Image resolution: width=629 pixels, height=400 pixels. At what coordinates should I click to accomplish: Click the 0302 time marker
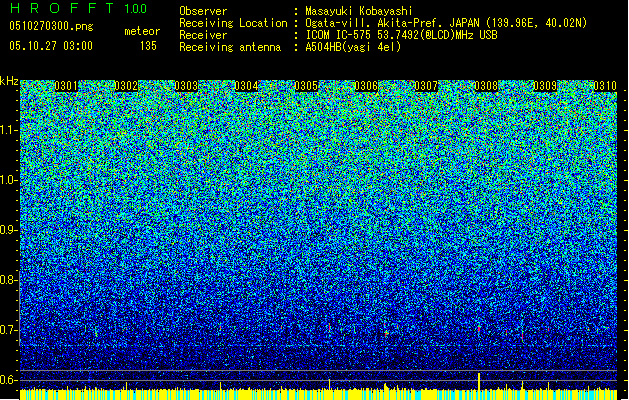pyautogui.click(x=126, y=86)
